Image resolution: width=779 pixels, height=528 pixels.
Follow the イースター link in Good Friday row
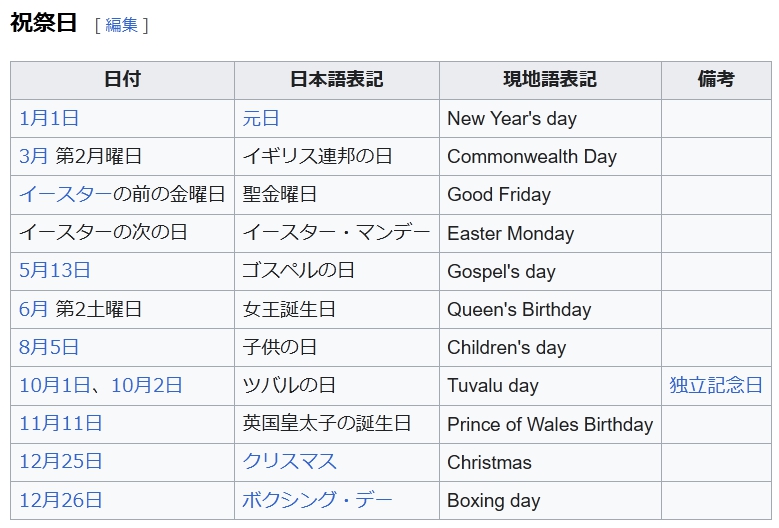pos(65,194)
